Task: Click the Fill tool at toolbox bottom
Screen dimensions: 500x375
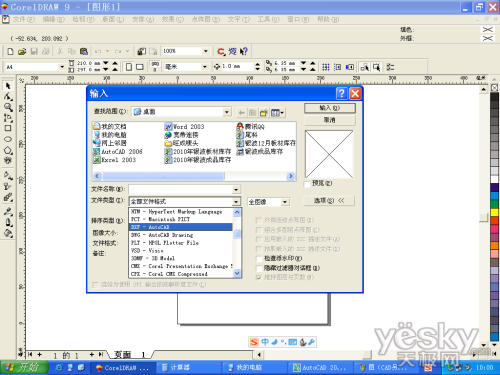Action: pyautogui.click(x=8, y=233)
